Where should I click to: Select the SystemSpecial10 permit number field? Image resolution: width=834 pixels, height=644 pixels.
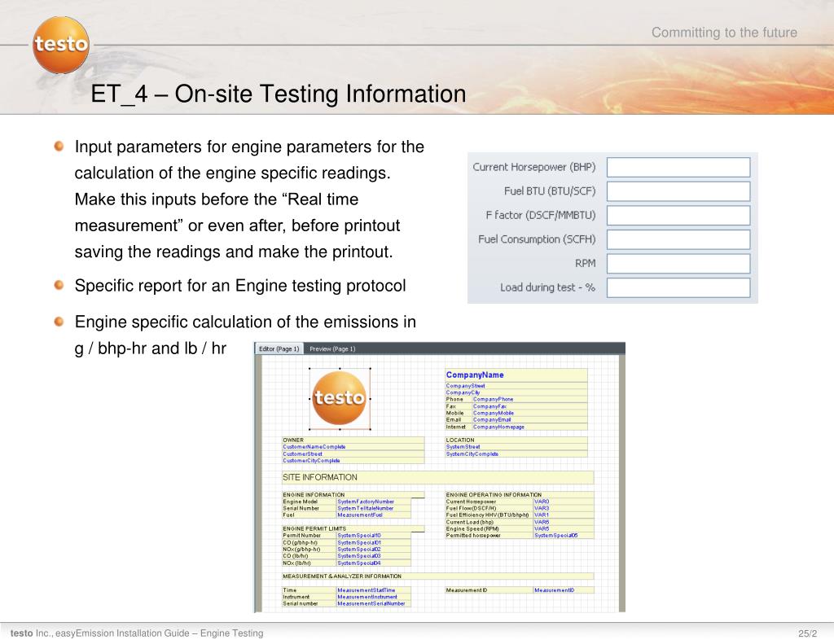(x=373, y=536)
